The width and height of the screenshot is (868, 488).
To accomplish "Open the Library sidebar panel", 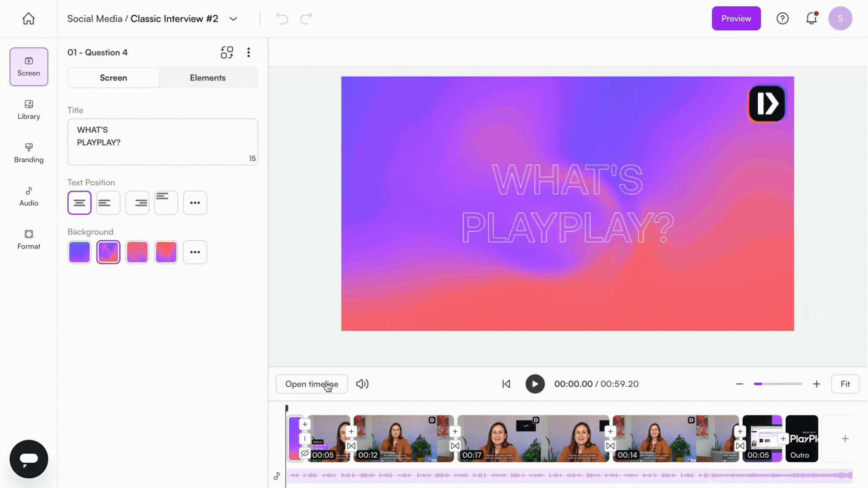I will [28, 110].
